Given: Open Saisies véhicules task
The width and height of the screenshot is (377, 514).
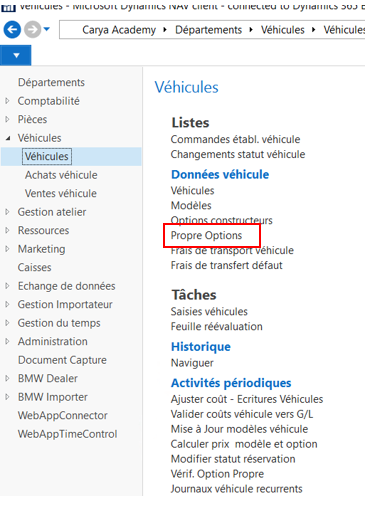Looking at the screenshot, I should click(x=209, y=311).
